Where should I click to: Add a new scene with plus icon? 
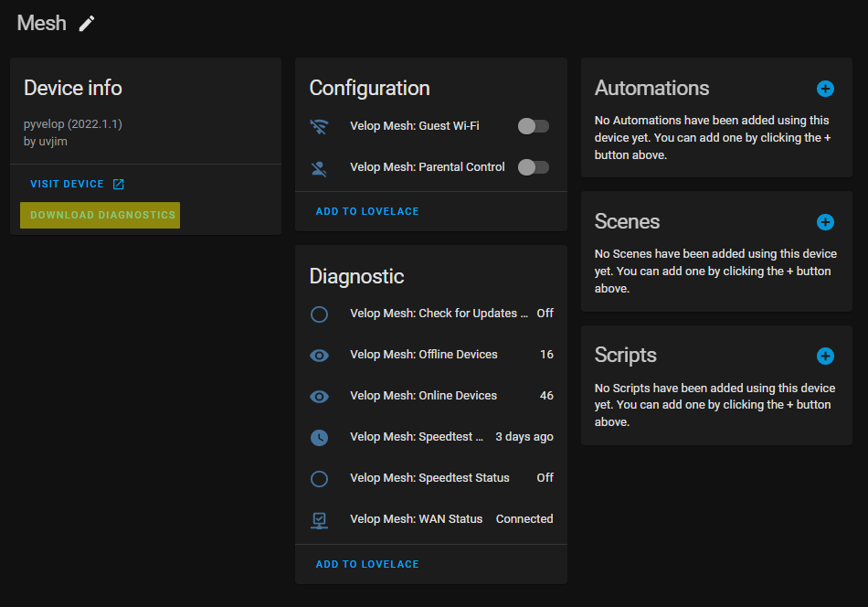tap(825, 222)
